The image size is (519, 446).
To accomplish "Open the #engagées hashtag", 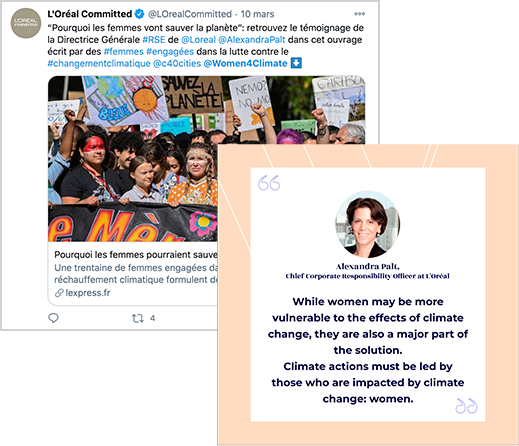I will 170,52.
